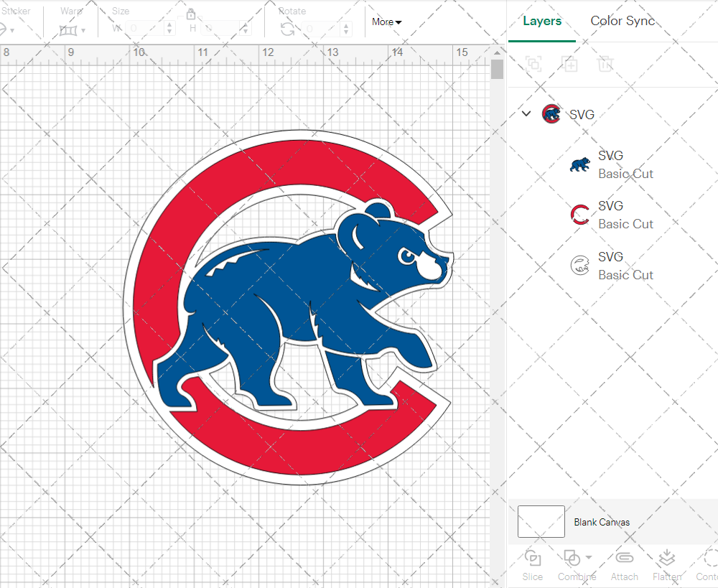This screenshot has width=718, height=588.
Task: Open the More dropdown menu
Action: (386, 22)
